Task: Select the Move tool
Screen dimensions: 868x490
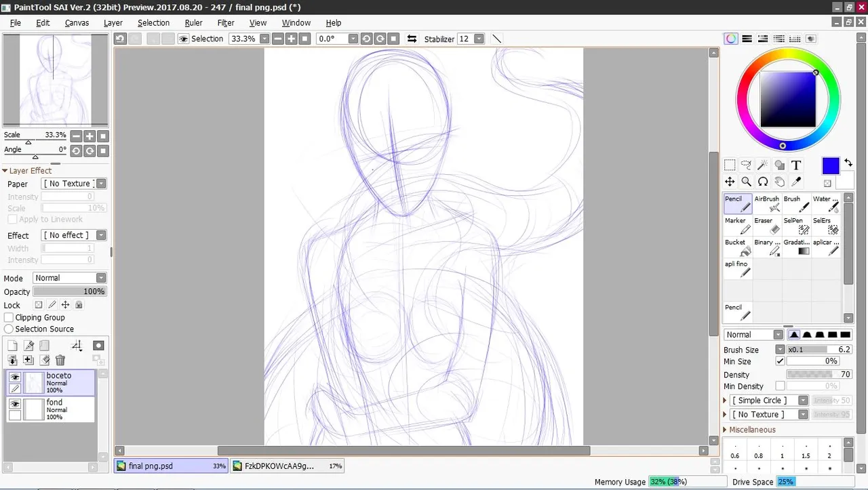Action: coord(730,182)
